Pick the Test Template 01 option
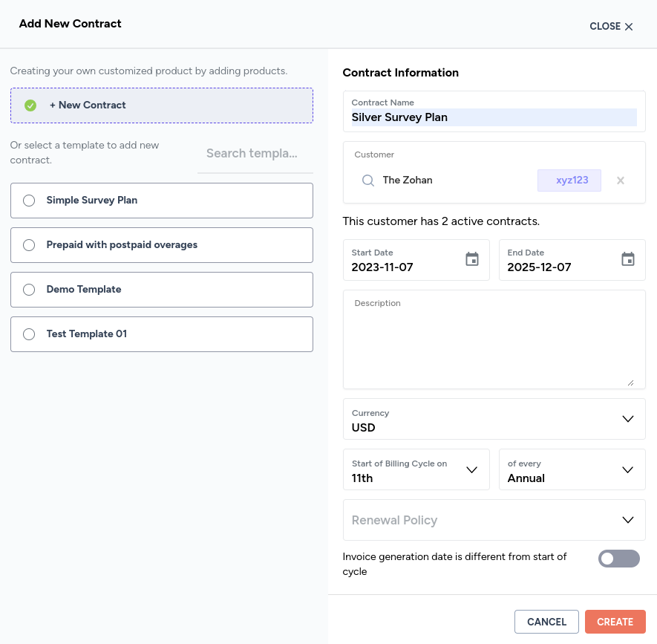The width and height of the screenshot is (657, 644). [x=29, y=334]
